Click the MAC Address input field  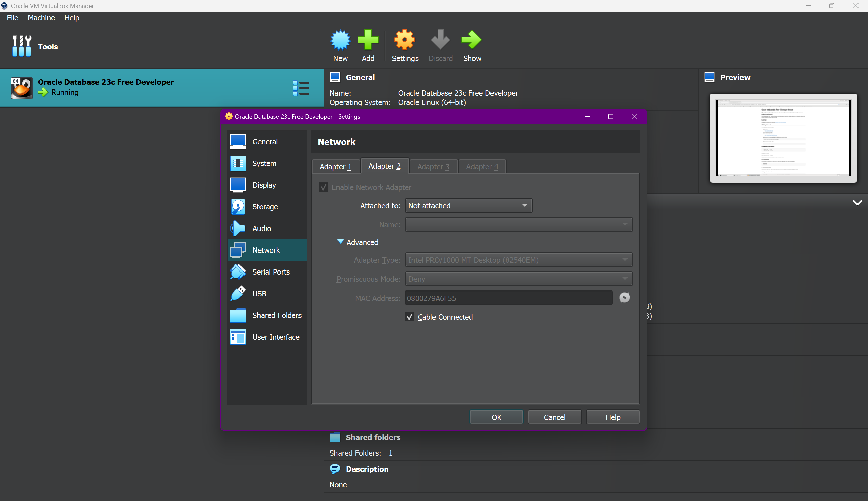click(x=508, y=298)
